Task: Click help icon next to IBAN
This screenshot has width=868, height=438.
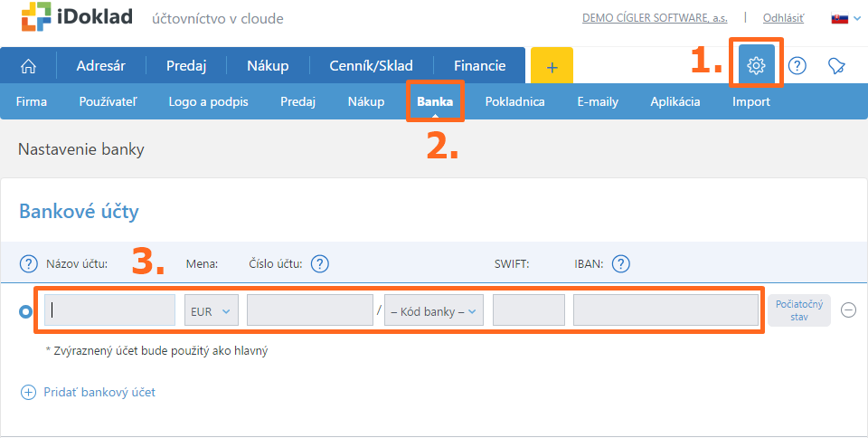Action: pyautogui.click(x=620, y=264)
